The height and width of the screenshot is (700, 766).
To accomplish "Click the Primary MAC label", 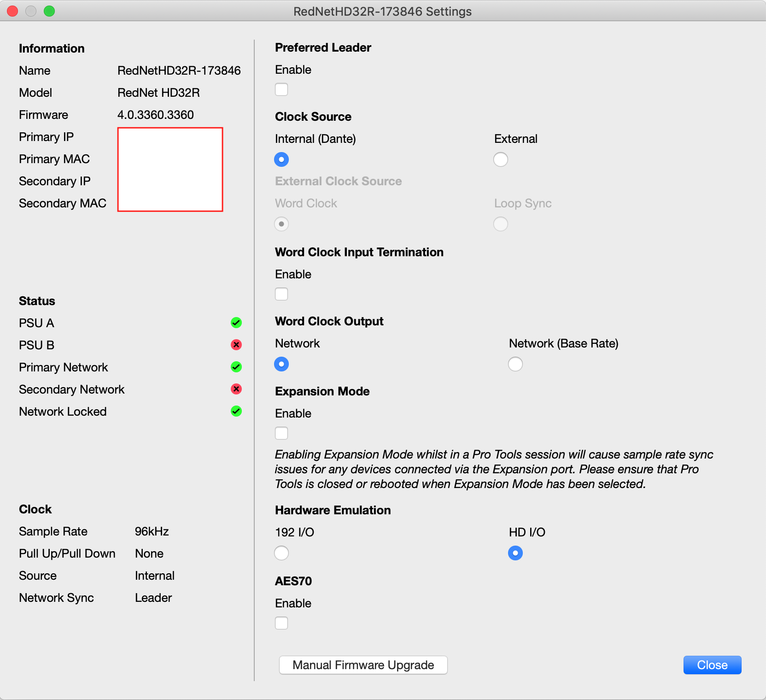I will (54, 159).
